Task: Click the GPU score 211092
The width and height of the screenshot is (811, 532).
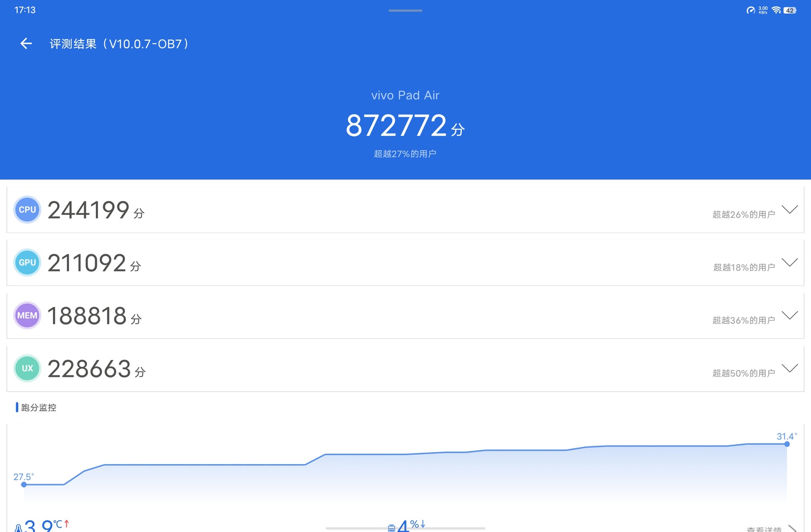Action: (x=87, y=263)
